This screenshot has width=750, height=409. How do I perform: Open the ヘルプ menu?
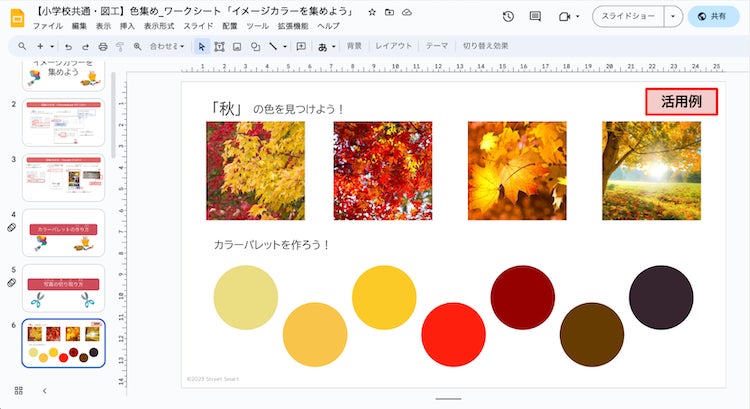tap(328, 26)
